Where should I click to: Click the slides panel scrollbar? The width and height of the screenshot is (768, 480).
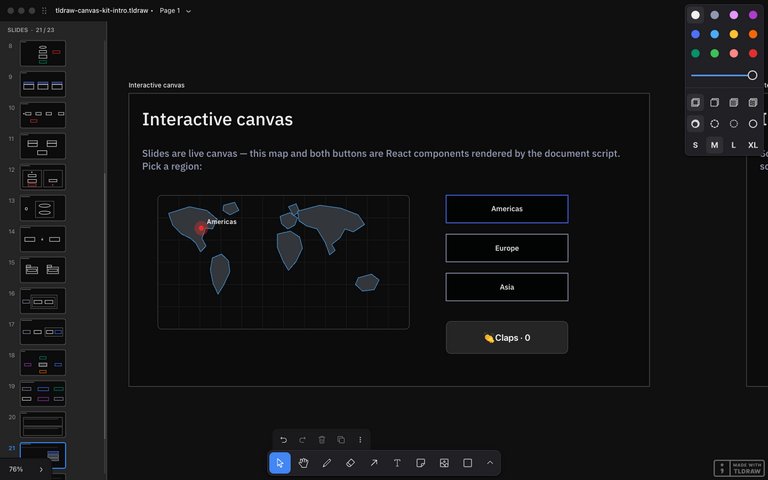104,306
